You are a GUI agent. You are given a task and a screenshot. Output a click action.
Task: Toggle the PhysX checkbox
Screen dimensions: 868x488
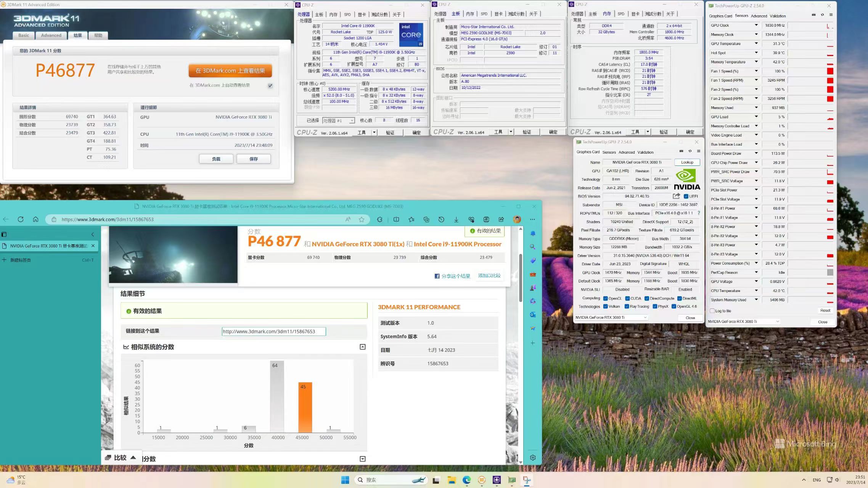[655, 307]
